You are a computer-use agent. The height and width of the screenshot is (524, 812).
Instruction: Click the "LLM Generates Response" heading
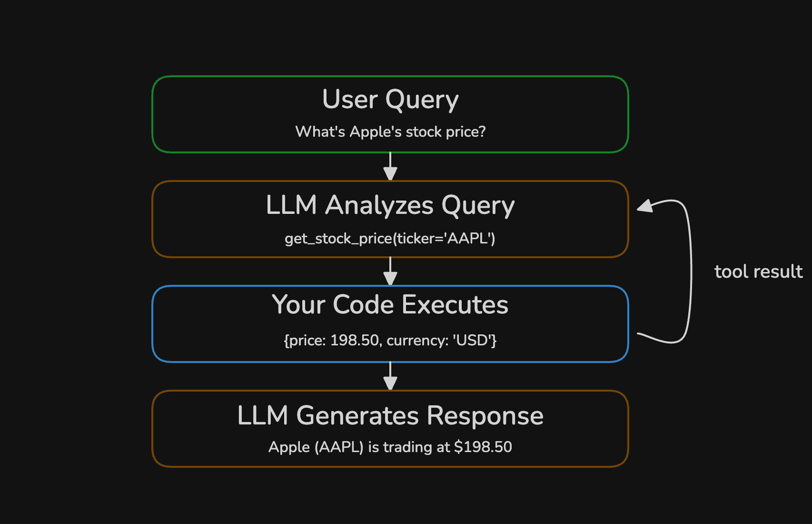[390, 415]
